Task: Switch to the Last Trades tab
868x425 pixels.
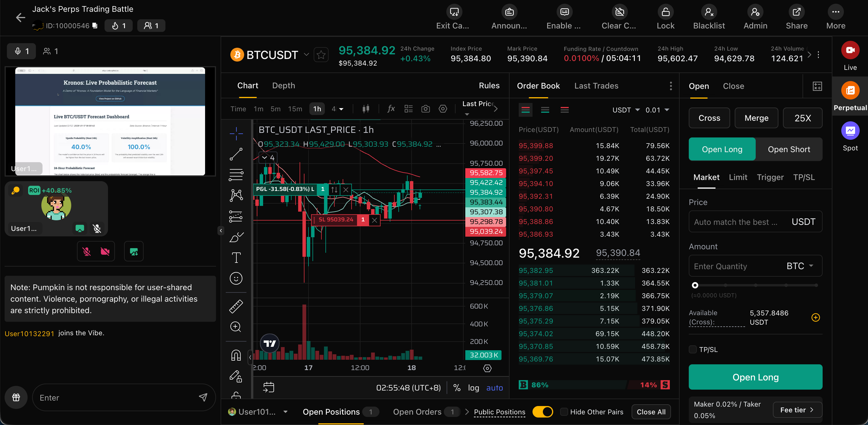Action: (596, 86)
